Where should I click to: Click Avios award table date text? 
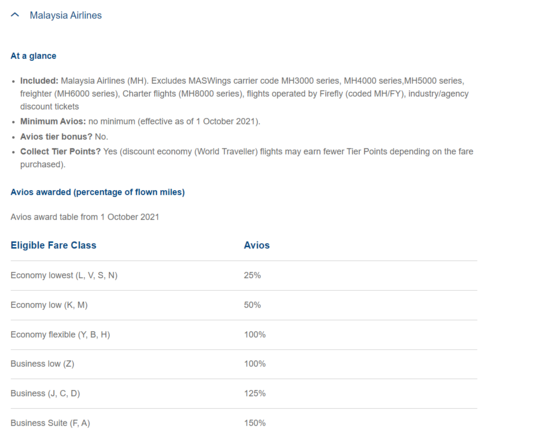(x=85, y=217)
